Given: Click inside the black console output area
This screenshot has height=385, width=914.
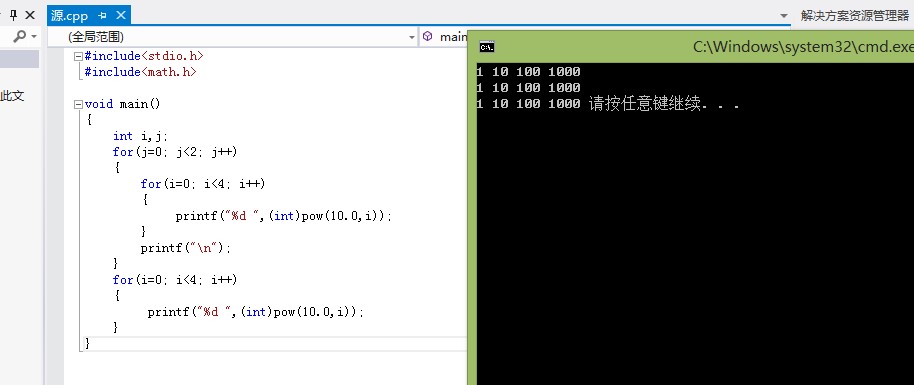Looking at the screenshot, I should point(695,245).
